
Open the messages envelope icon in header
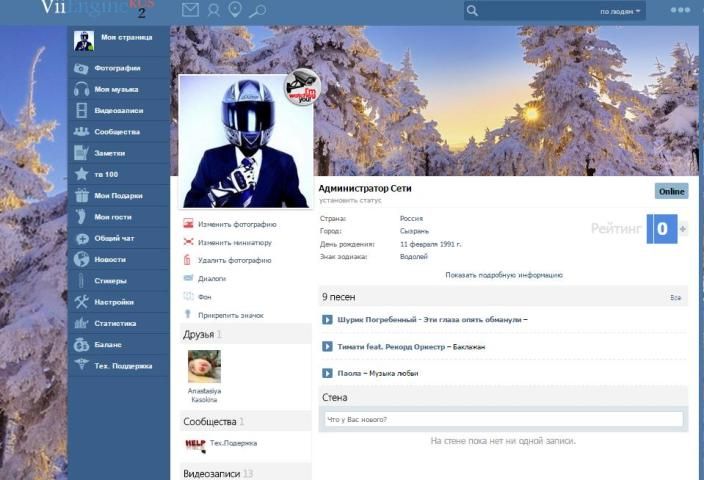click(x=190, y=10)
